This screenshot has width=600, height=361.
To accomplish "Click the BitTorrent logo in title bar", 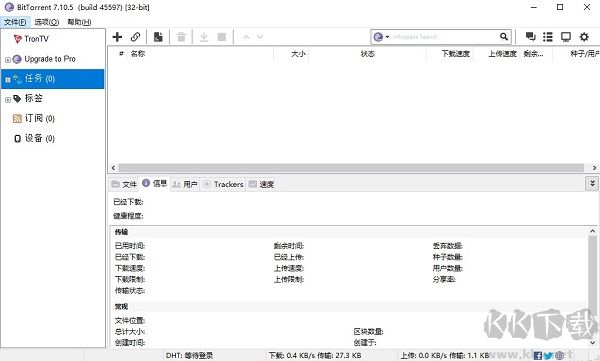I will point(9,7).
